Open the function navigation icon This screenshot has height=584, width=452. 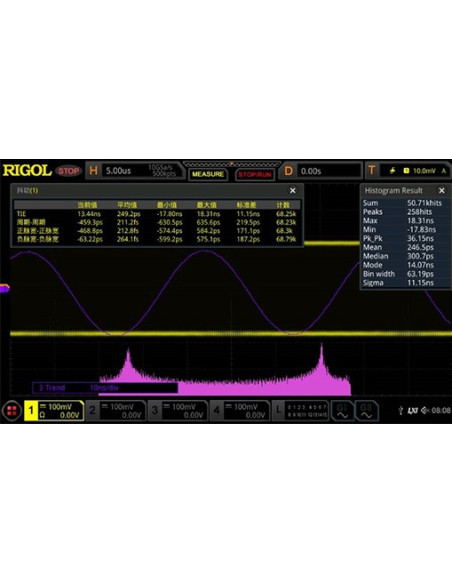pos(12,411)
